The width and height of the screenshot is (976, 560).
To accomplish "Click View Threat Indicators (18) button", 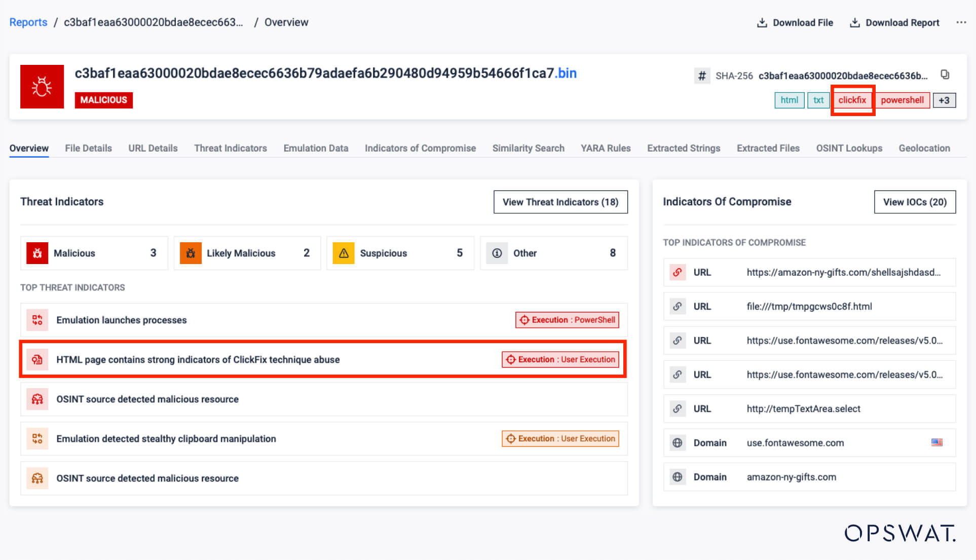I will [560, 202].
